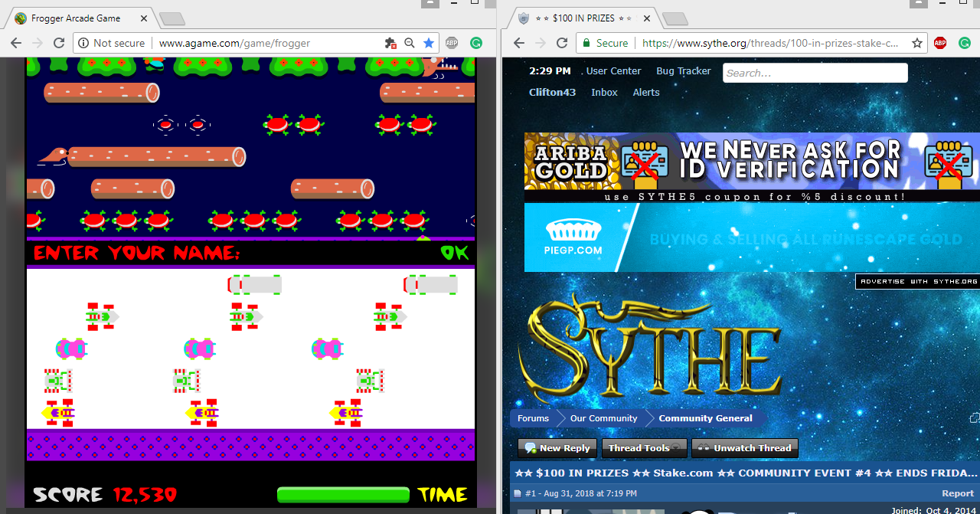Click the agame.com address bar URL
980x514 pixels.
(234, 44)
